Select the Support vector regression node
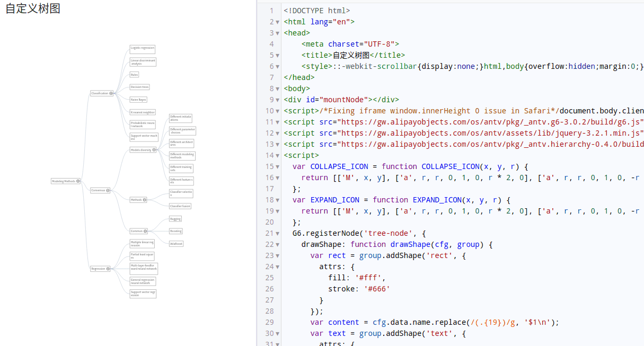 click(x=143, y=294)
